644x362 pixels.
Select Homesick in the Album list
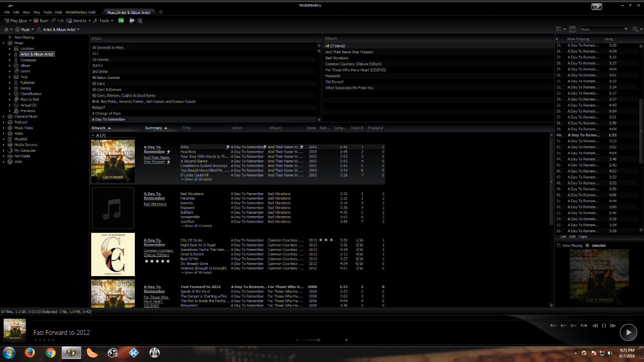pyautogui.click(x=333, y=76)
